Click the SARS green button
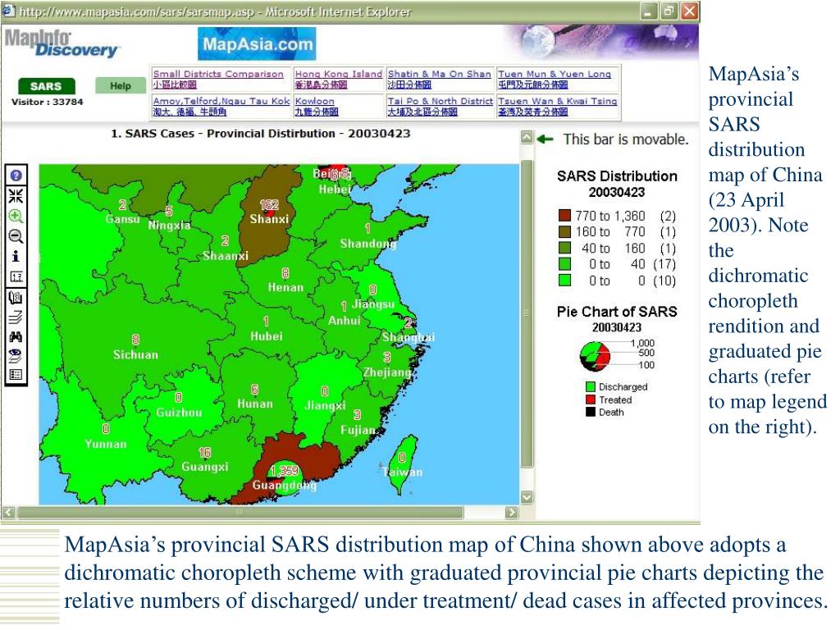Screen dimensions: 840x630 click(46, 86)
